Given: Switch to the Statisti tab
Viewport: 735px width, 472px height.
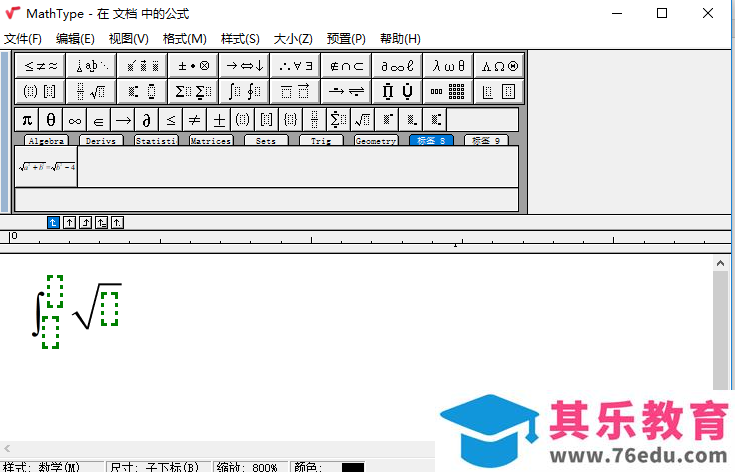Looking at the screenshot, I should [156, 141].
